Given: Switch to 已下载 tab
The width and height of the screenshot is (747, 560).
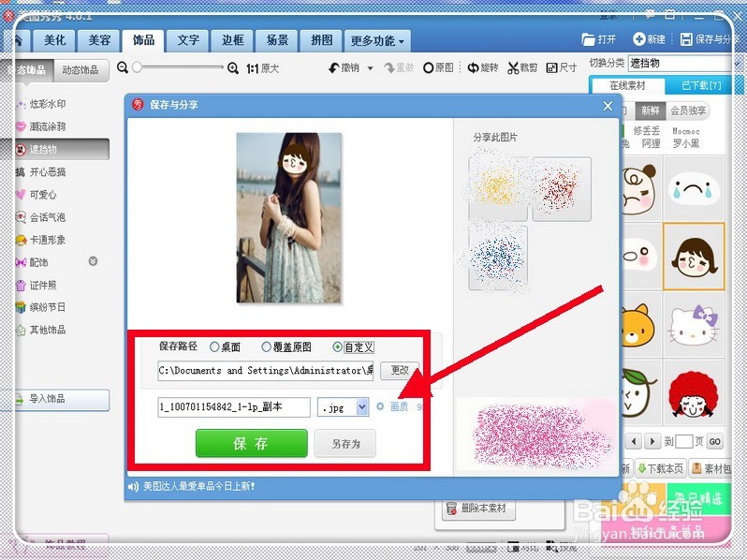Looking at the screenshot, I should point(700,86).
